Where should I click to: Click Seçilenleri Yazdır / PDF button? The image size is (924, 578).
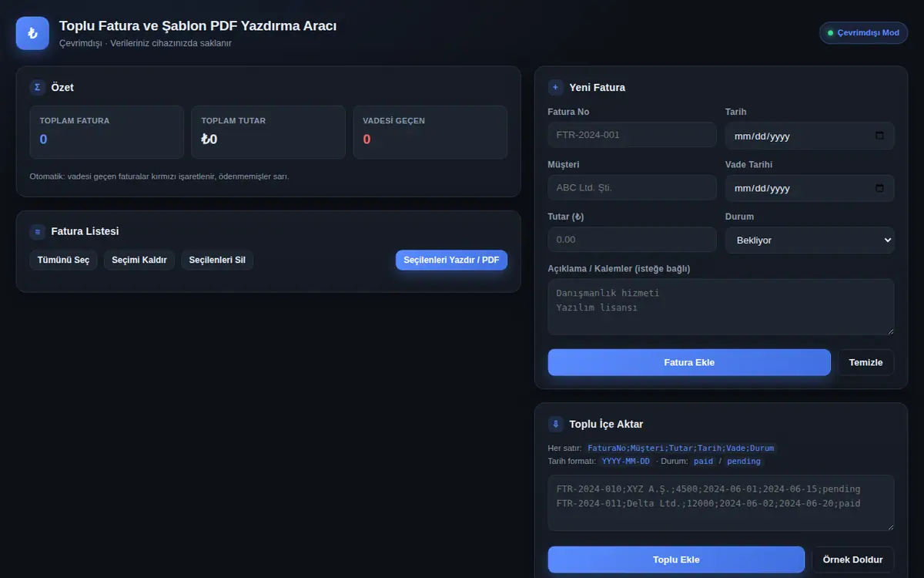pos(451,260)
